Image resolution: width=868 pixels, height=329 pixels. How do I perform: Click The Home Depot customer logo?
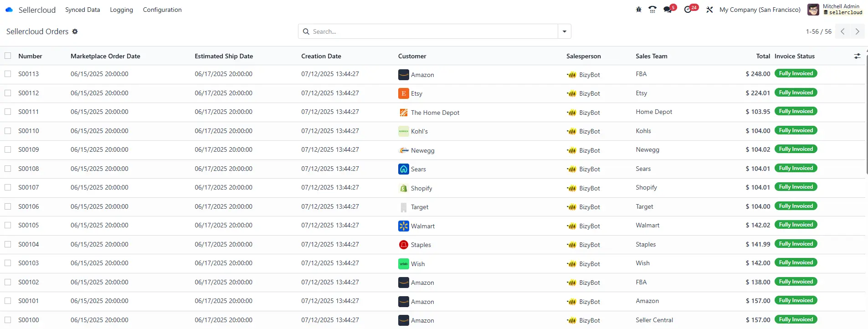coord(404,113)
